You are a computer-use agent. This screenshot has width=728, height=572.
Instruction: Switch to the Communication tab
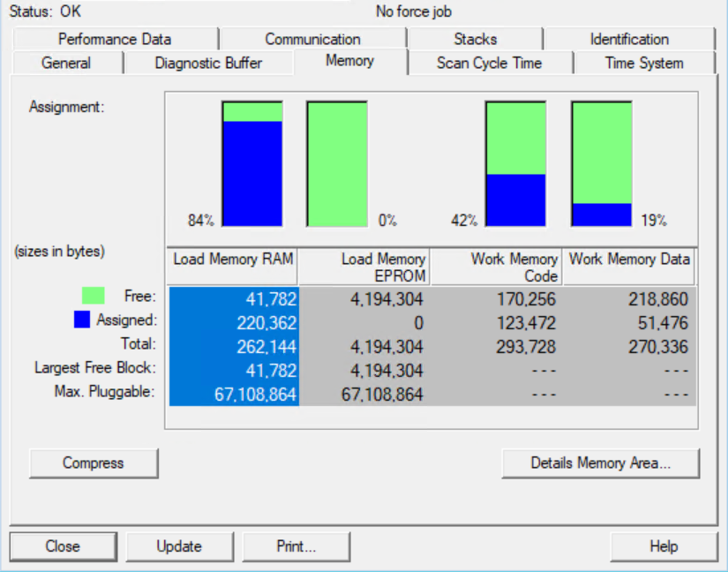(x=312, y=39)
